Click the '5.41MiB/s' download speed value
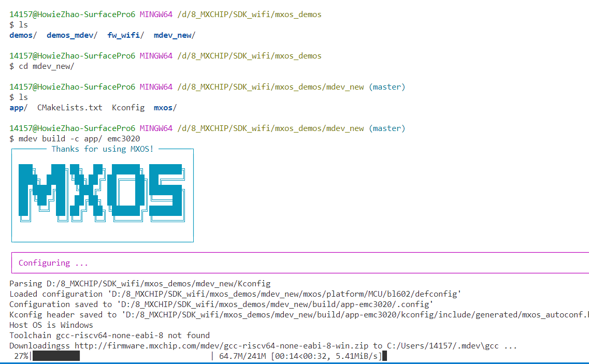This screenshot has height=364, width=589. 356,356
